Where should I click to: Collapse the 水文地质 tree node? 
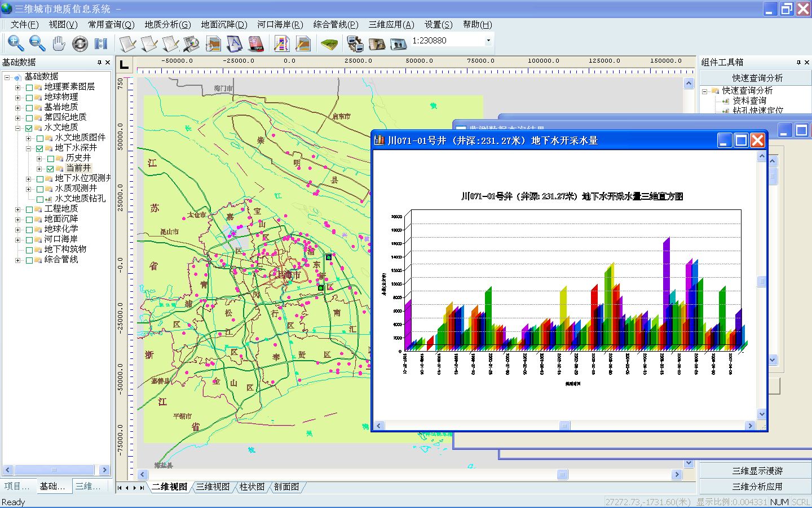17,128
